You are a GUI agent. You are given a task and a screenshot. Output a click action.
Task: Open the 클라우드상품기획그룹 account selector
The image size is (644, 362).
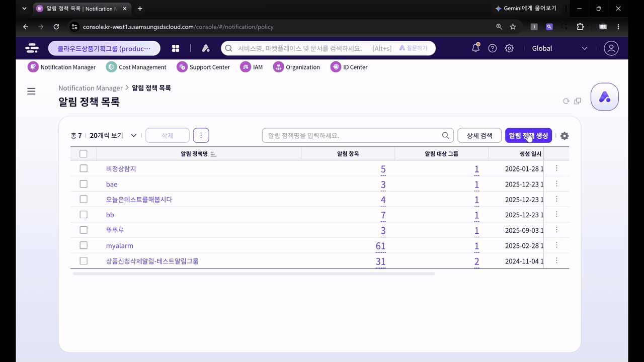(x=104, y=48)
